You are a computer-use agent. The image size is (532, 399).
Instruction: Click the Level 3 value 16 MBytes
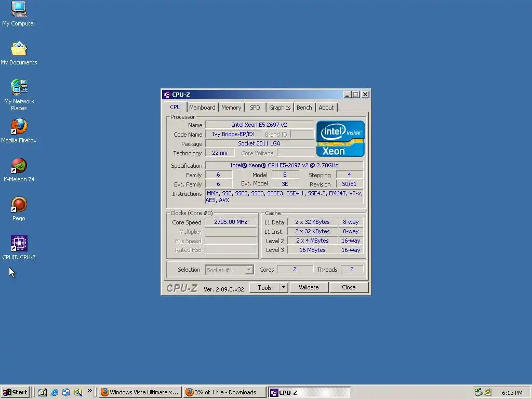[x=312, y=250]
